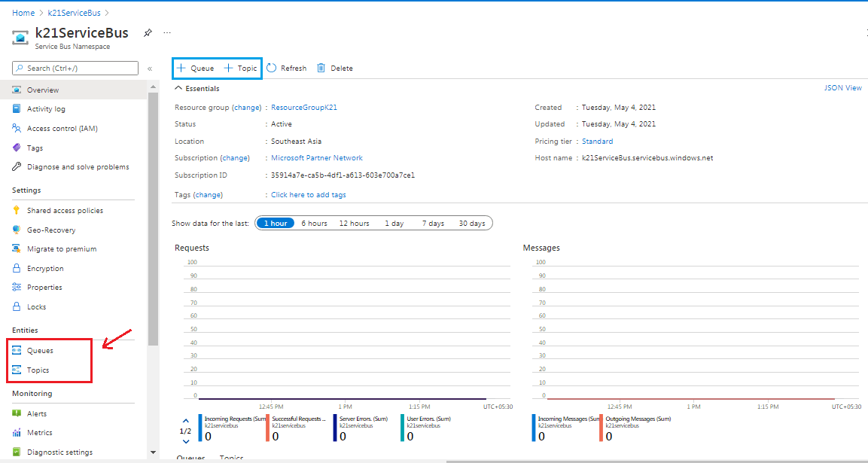Select the Tags icon in sidebar

[x=17, y=148]
